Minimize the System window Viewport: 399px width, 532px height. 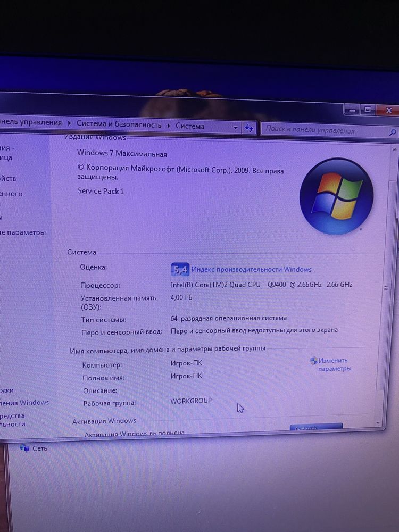click(353, 110)
